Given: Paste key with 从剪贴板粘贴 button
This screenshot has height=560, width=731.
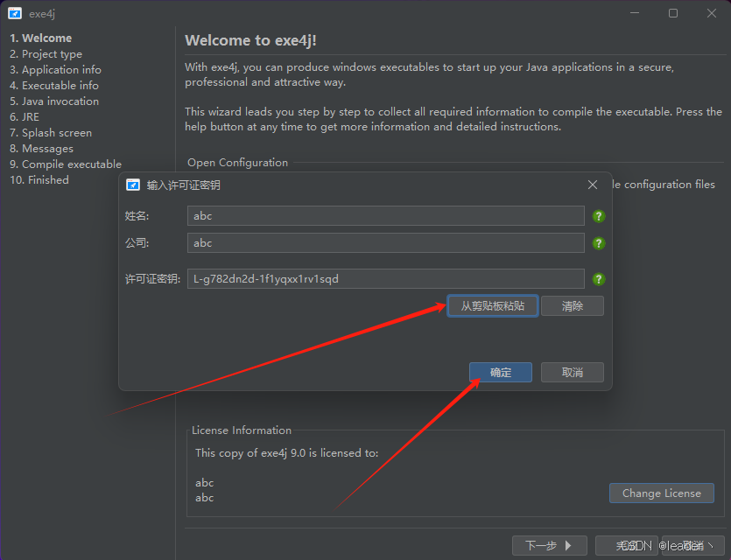Looking at the screenshot, I should [493, 306].
